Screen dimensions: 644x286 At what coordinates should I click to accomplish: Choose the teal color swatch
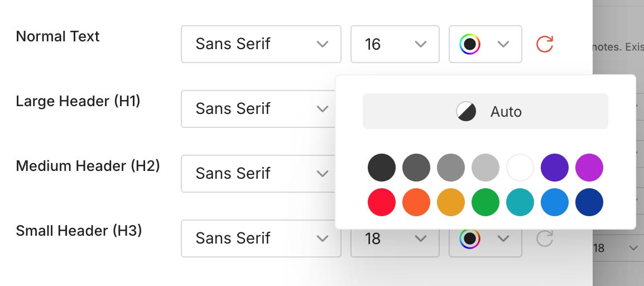click(x=520, y=202)
